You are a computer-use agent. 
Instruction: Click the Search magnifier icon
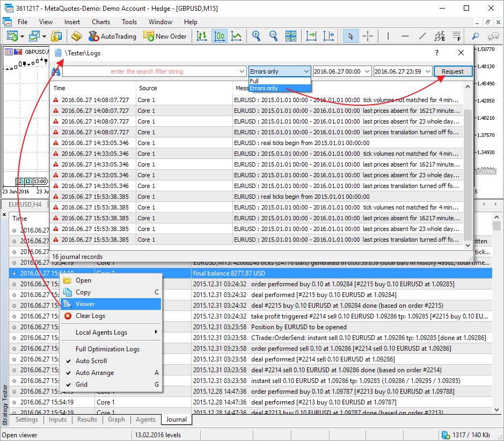(475, 36)
